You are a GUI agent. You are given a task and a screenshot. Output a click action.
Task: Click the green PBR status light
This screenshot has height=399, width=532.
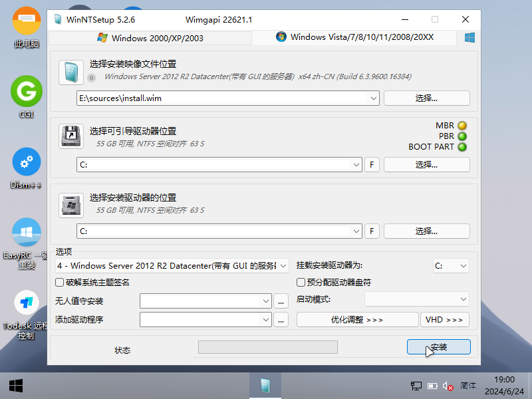coord(462,136)
